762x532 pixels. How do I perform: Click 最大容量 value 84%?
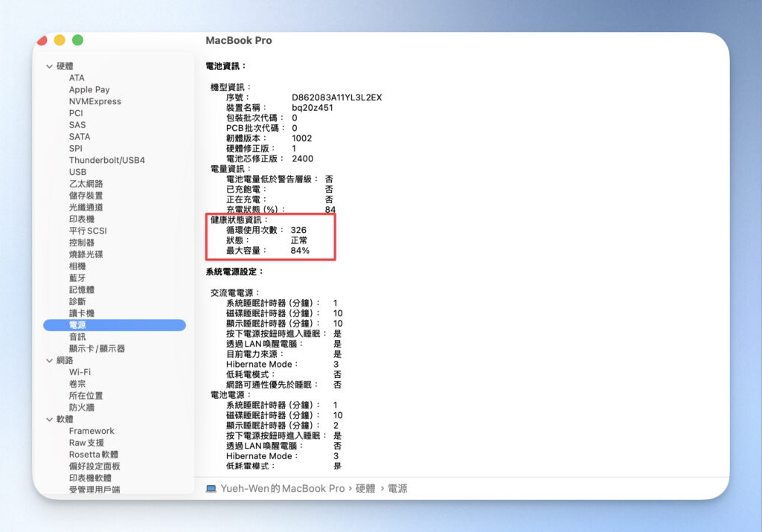tap(300, 250)
